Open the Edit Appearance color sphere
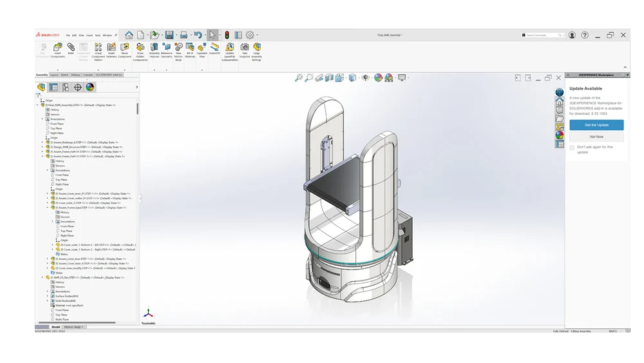 (x=378, y=78)
